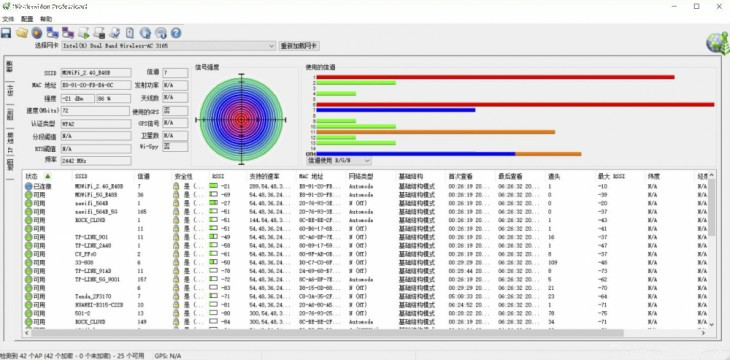Click the large WirelessMon globe logo
The image size is (730, 360).
[x=717, y=43]
